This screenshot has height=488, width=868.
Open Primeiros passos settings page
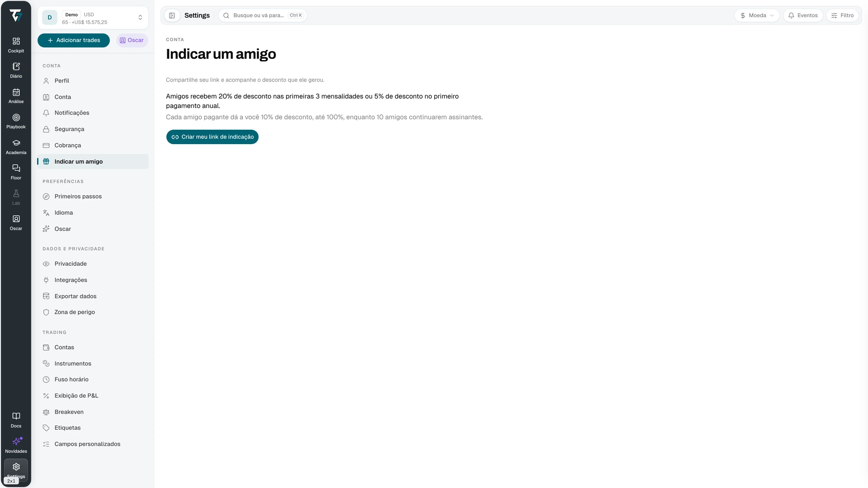coord(93,197)
